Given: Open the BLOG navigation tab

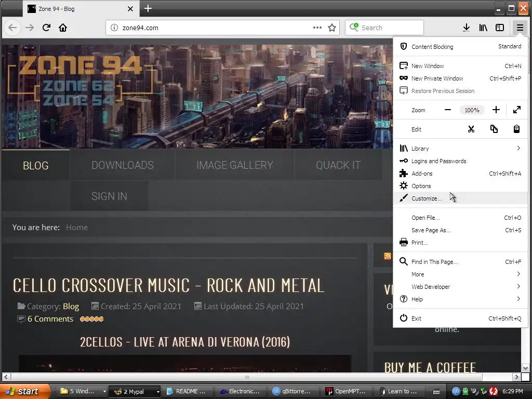Looking at the screenshot, I should [x=36, y=165].
